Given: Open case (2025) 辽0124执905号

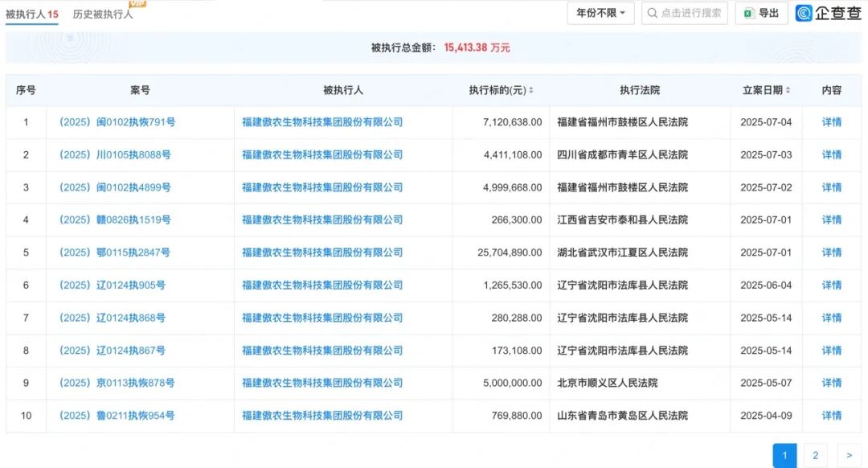Looking at the screenshot, I should coord(113,285).
